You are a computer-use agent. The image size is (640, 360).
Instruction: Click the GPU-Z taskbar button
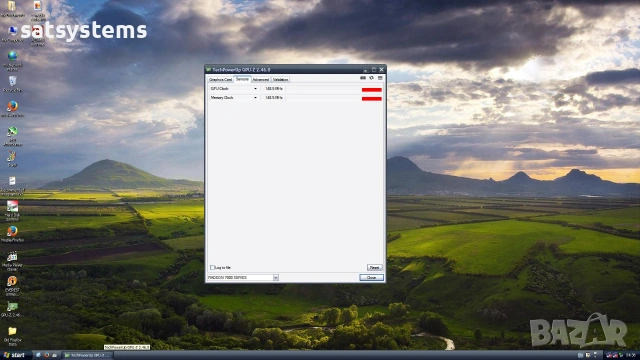pyautogui.click(x=87, y=355)
